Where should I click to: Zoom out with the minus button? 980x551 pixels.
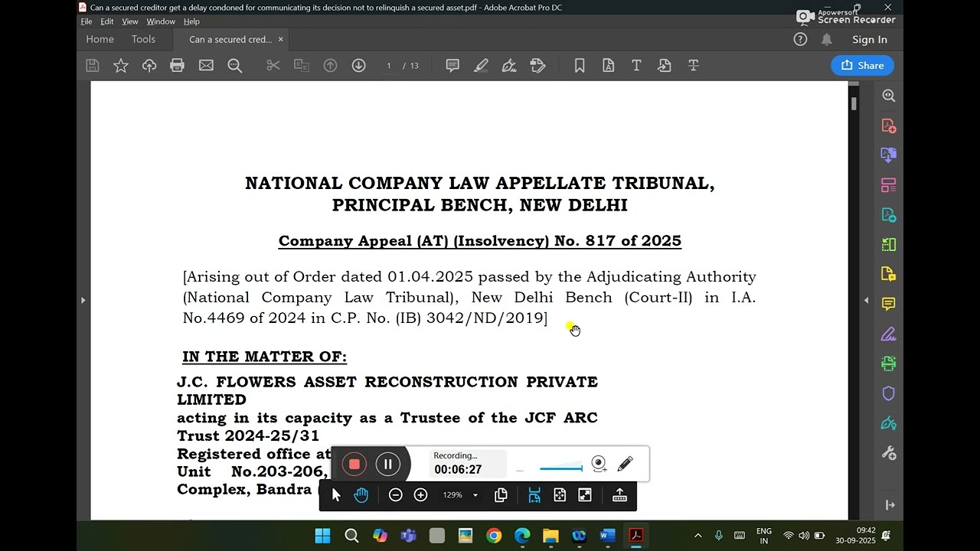(396, 495)
